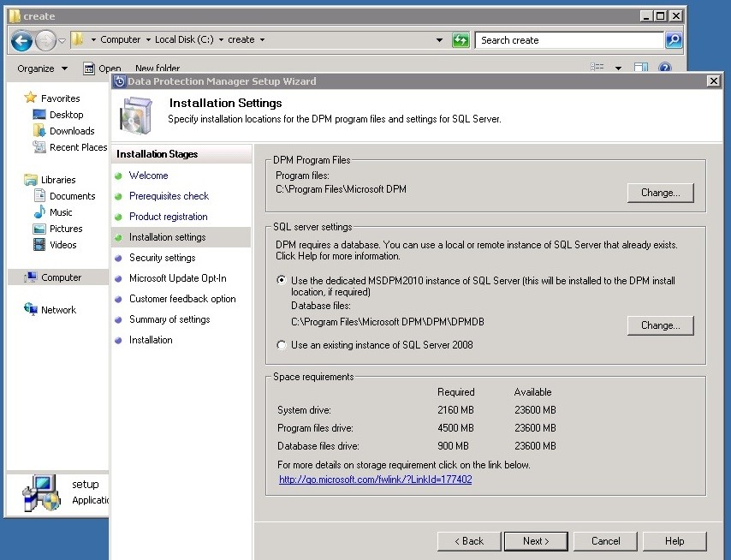Viewport: 731px width, 560px height.
Task: Click the DPM installation CD box icon
Action: 135,116
